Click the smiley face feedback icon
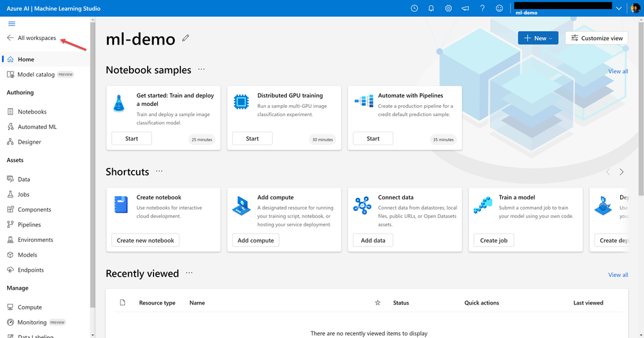 click(x=499, y=8)
